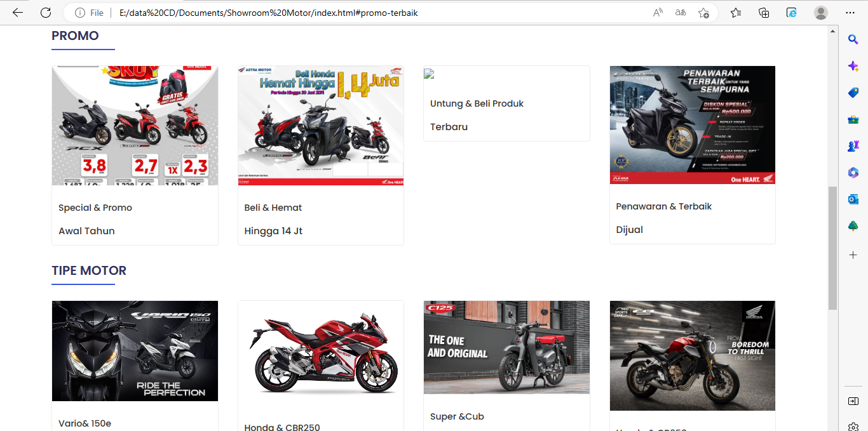Open the Collections panel

pyautogui.click(x=764, y=13)
